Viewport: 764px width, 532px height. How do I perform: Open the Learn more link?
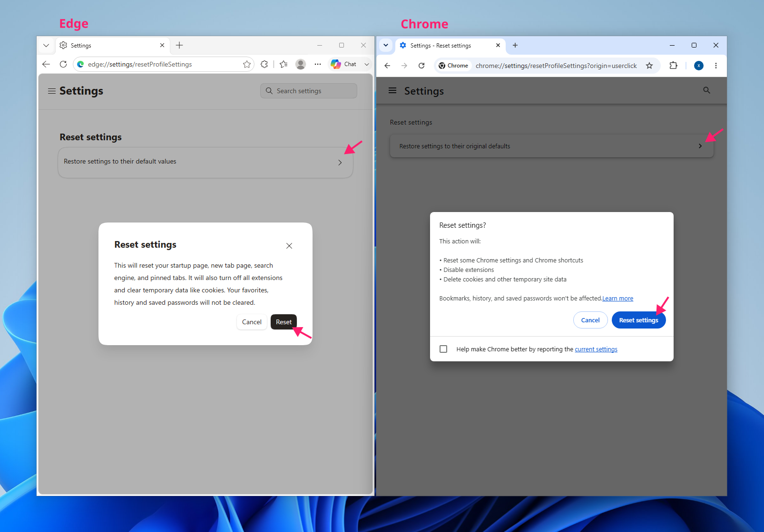pyautogui.click(x=618, y=299)
